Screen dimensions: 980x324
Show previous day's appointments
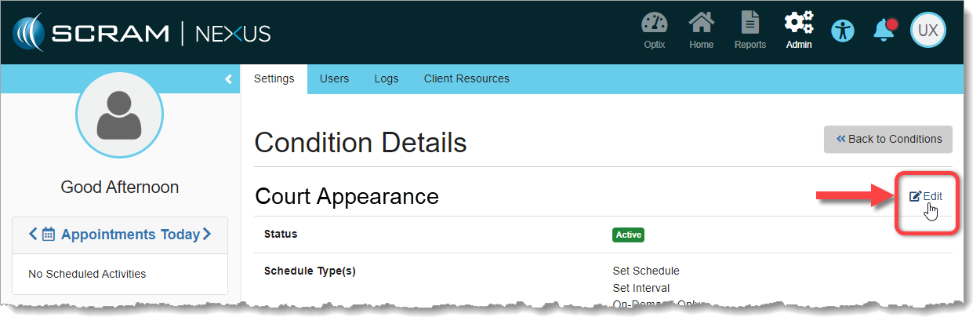pyautogui.click(x=33, y=235)
